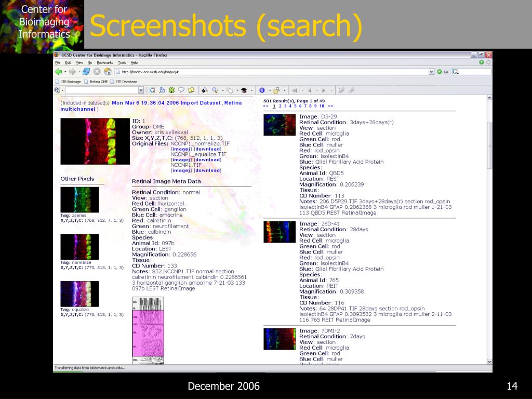Click the Stop loading button

pos(97,72)
